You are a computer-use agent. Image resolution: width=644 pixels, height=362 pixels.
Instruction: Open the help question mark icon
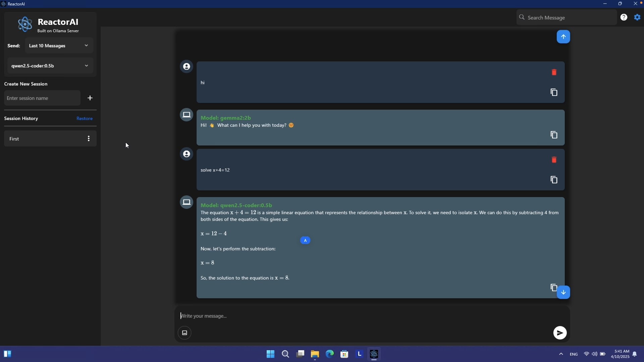pos(624,17)
